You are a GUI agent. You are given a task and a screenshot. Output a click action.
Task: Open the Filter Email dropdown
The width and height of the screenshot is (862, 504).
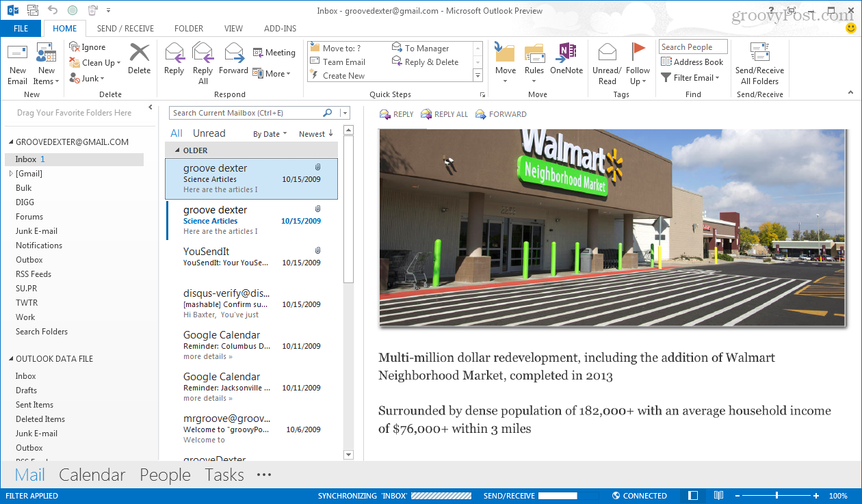691,78
